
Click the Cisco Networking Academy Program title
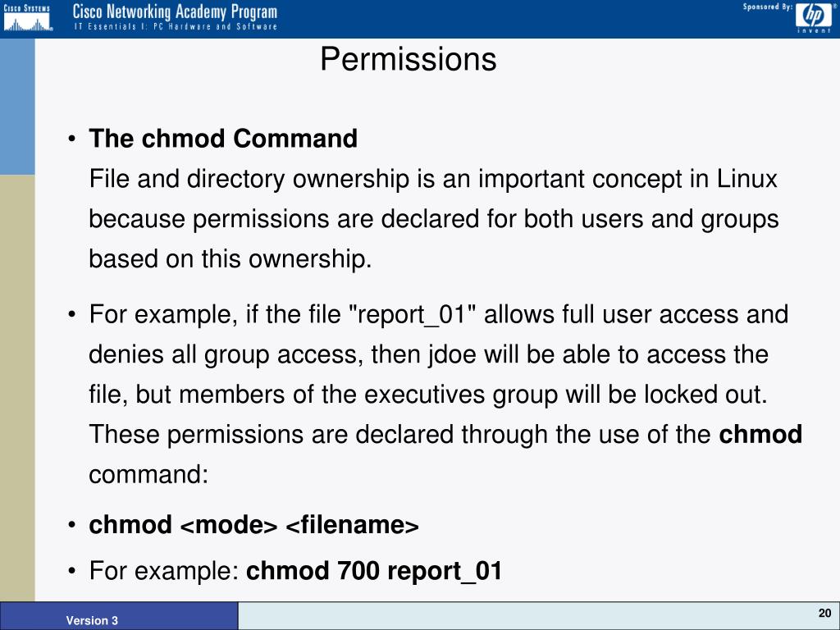[175, 12]
